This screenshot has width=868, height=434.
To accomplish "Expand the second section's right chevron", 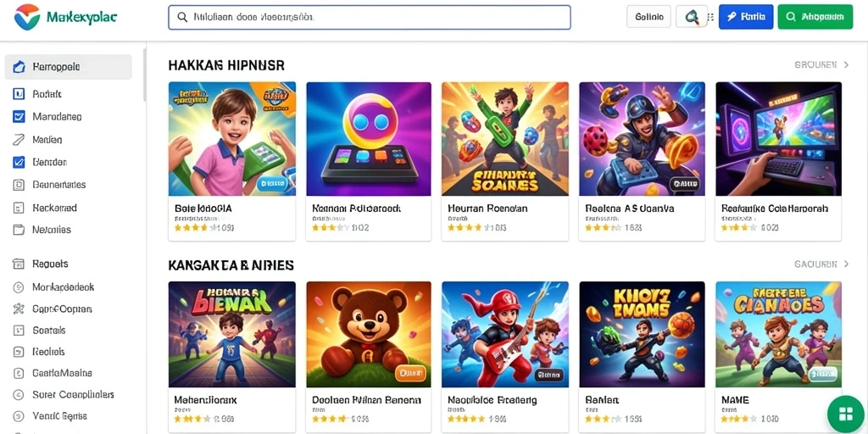I will 846,264.
